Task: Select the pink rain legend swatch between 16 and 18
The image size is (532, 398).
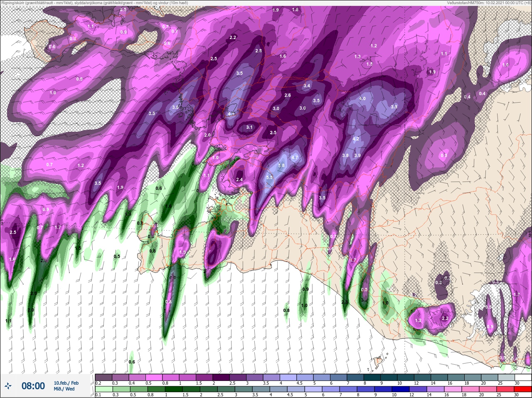Action: (454, 389)
